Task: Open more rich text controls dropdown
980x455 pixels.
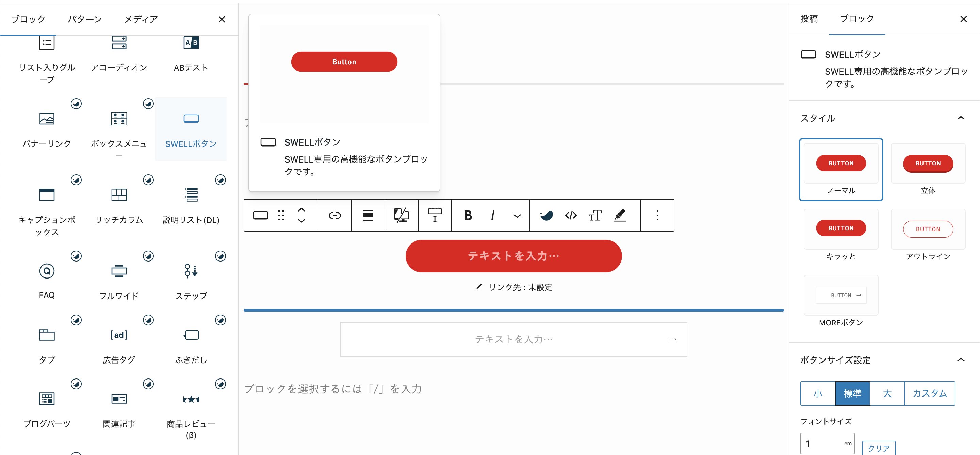Action: pos(517,216)
